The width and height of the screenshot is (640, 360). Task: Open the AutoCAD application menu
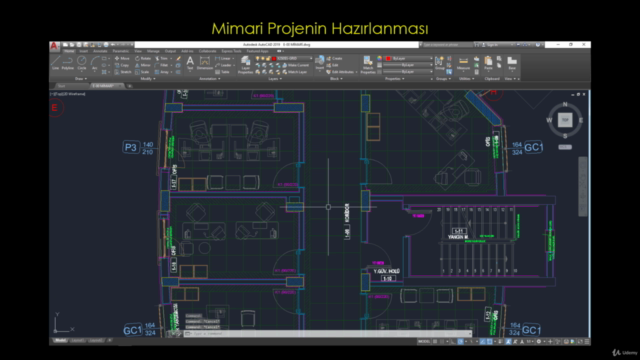point(54,46)
